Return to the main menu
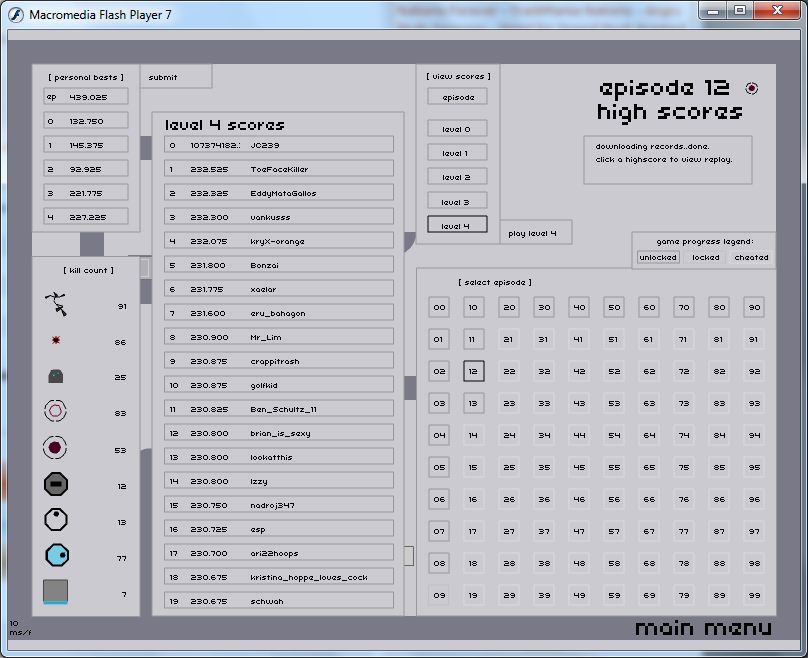 point(703,628)
